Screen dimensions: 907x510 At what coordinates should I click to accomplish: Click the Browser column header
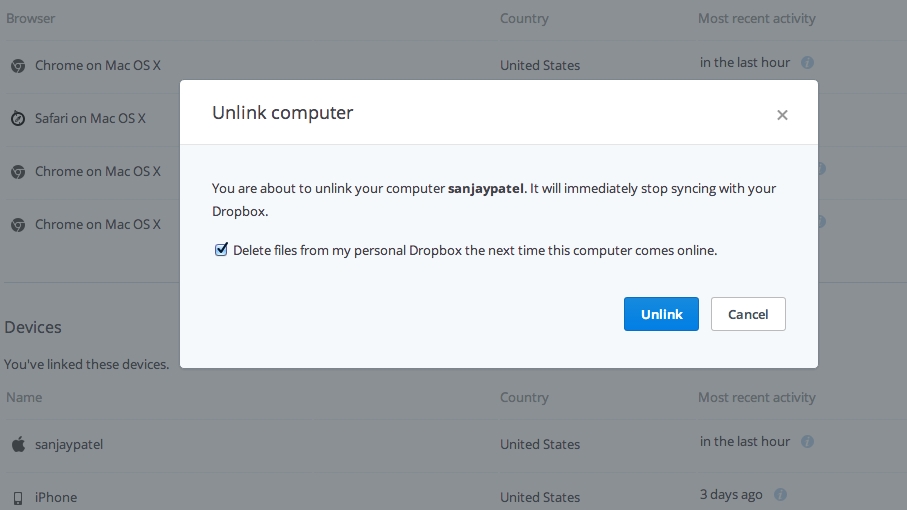click(x=31, y=18)
